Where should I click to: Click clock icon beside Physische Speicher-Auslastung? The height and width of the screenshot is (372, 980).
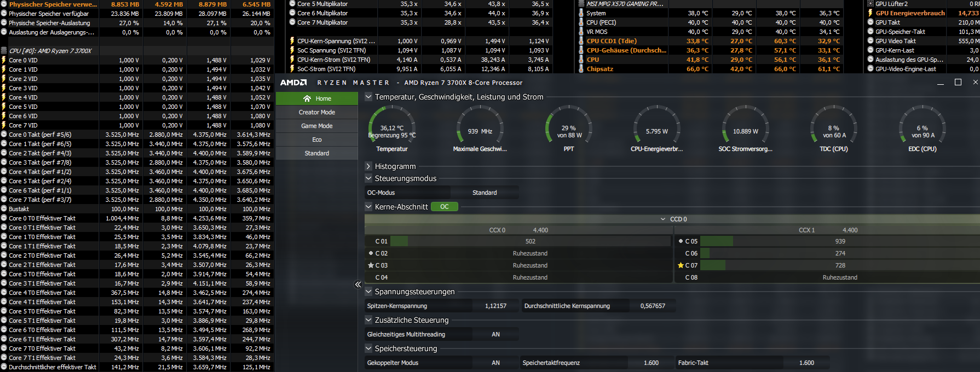tap(4, 23)
